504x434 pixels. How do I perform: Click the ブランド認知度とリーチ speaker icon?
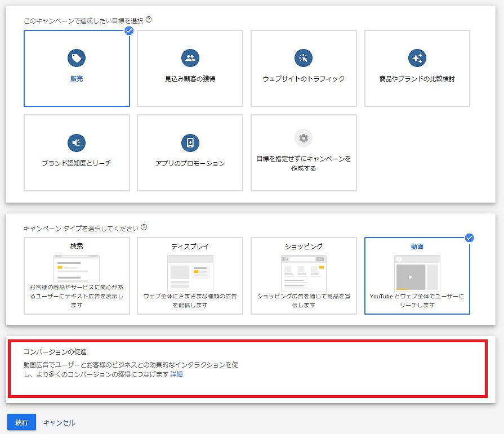[x=77, y=142]
